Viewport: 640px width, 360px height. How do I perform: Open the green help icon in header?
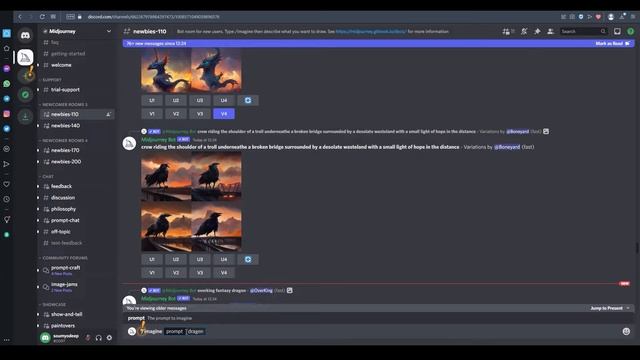631,31
